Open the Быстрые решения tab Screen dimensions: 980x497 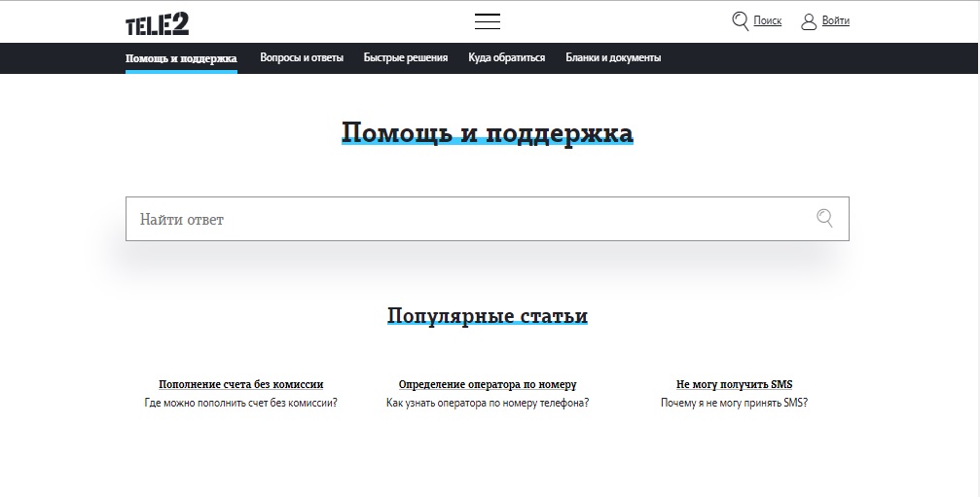pos(406,57)
